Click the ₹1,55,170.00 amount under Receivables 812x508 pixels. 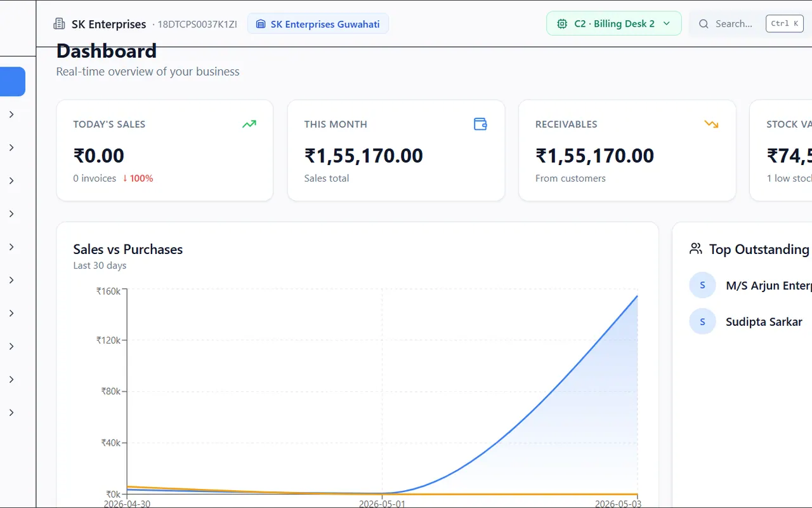coord(594,156)
